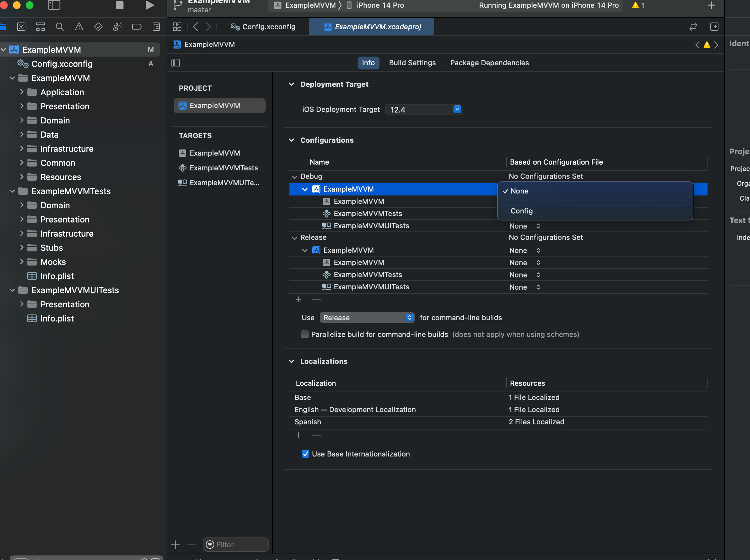750x560 pixels.
Task: Collapse the Localizations section
Action: [291, 361]
